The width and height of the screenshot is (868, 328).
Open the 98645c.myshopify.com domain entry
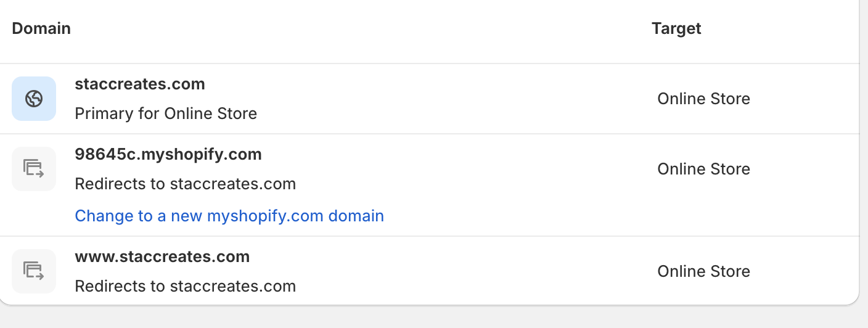[168, 154]
